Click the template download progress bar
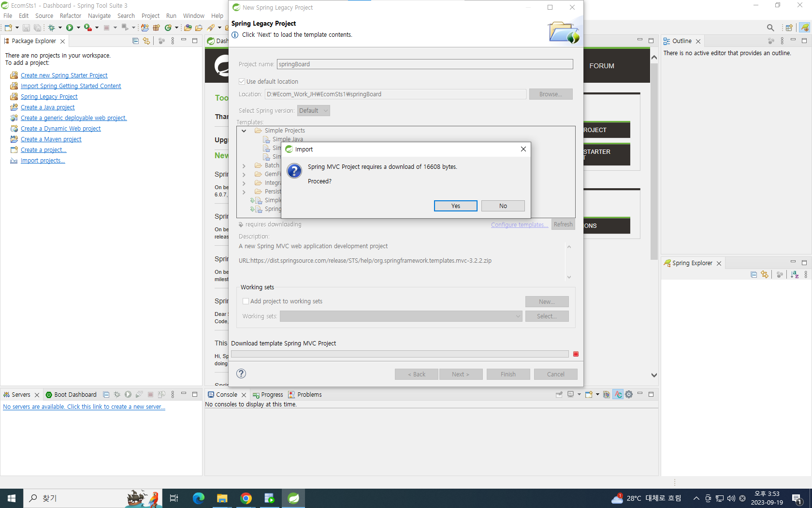This screenshot has width=812, height=508. (400, 354)
